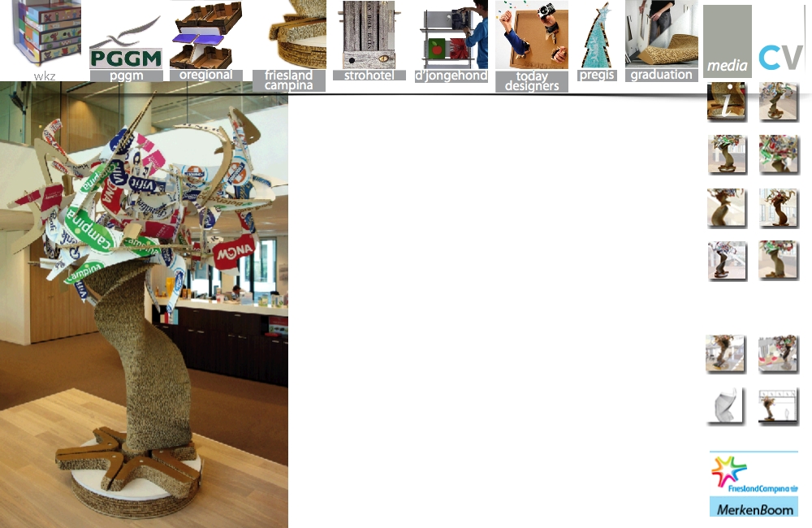Open the strohotel wooden crate image
812x528 pixels.
point(369,35)
